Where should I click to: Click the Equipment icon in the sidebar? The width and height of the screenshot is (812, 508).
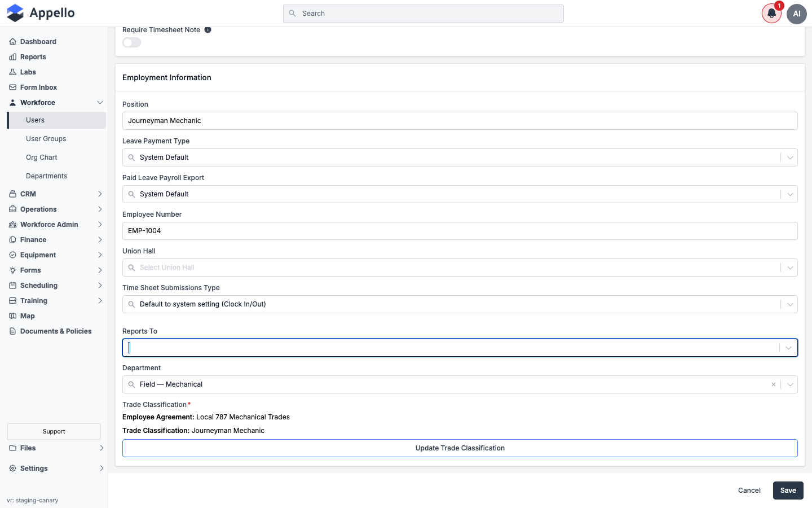click(12, 255)
